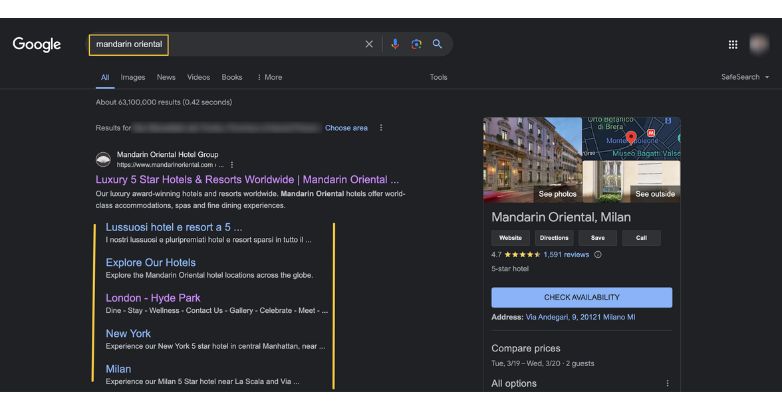This screenshot has height=410, width=782.
Task: Click Compare prices heading
Action: [x=526, y=348]
